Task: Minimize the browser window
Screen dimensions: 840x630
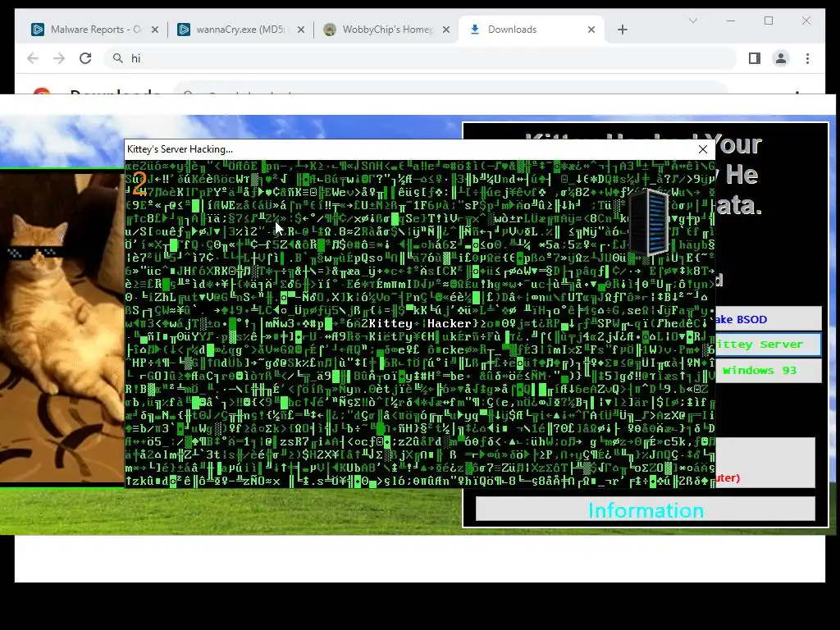Action: (x=731, y=21)
